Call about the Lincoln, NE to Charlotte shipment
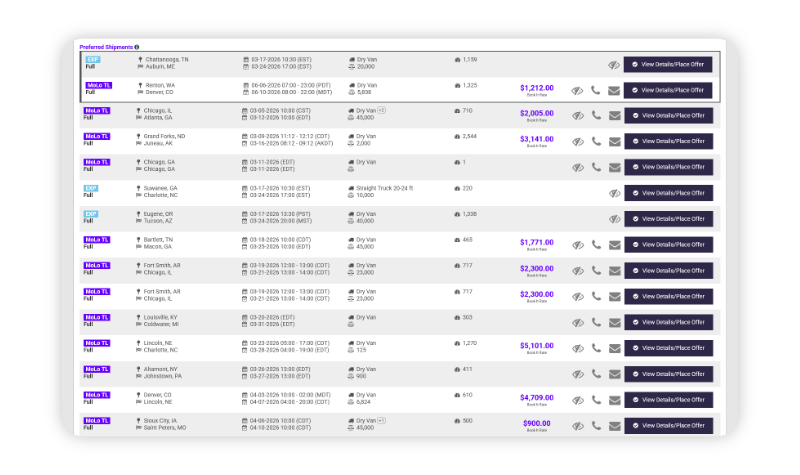This screenshot has height=475, width=800. pyautogui.click(x=596, y=348)
